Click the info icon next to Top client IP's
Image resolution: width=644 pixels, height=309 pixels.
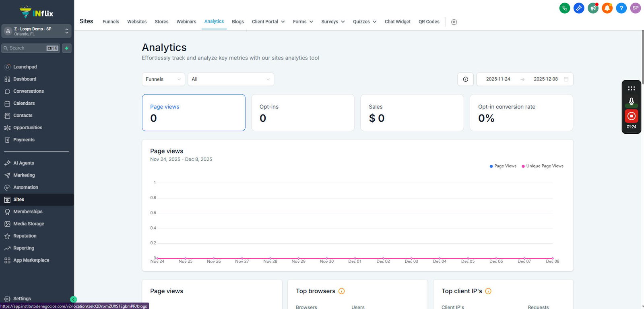pyautogui.click(x=488, y=291)
